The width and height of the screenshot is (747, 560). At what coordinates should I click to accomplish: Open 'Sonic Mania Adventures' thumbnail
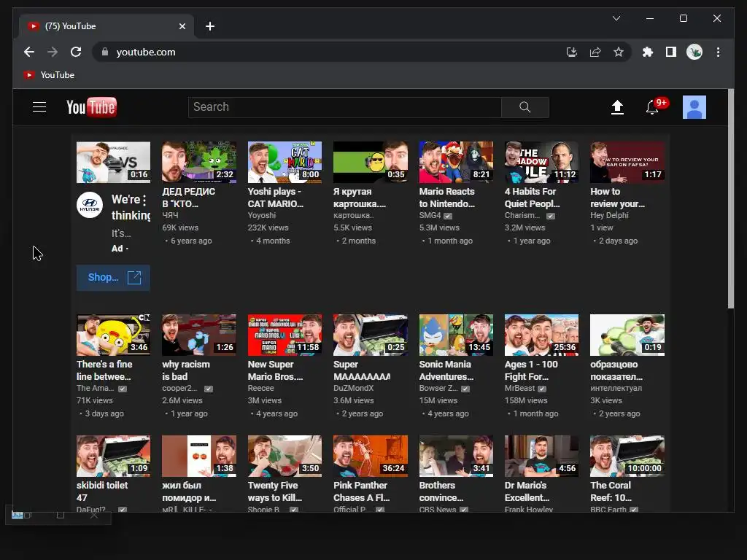[457, 335]
